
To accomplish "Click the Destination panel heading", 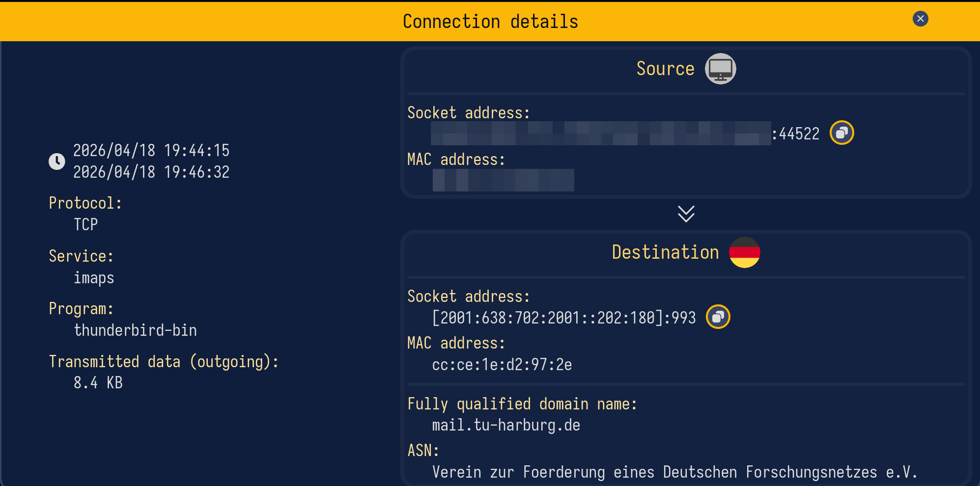I will click(x=665, y=252).
